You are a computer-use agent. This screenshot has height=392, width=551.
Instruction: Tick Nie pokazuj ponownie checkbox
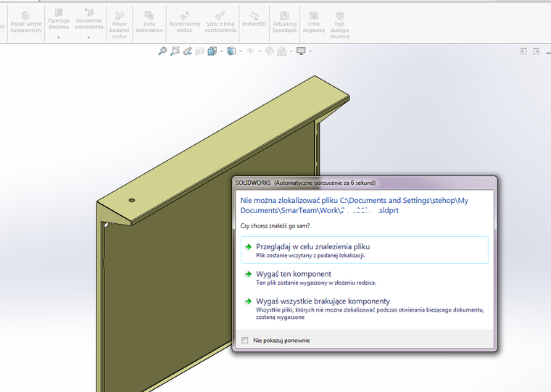click(245, 340)
